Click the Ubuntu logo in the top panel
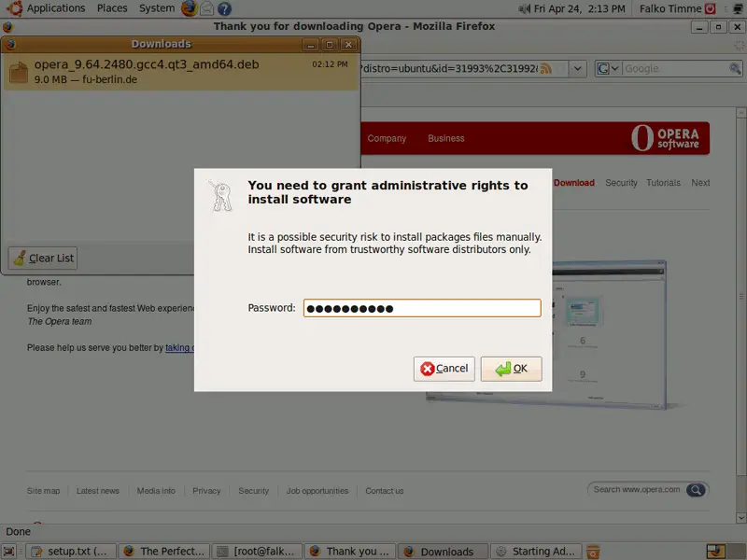Screen dimensions: 747x560 point(14,8)
